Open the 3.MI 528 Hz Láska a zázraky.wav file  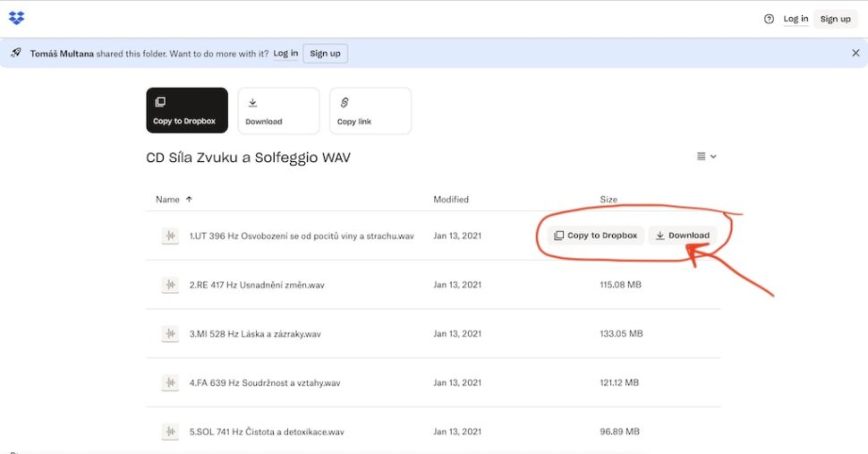[255, 334]
